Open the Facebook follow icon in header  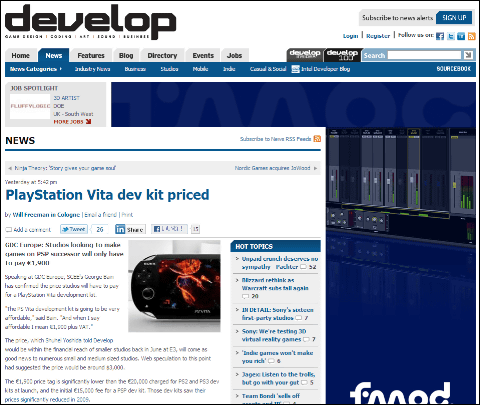[x=440, y=36]
